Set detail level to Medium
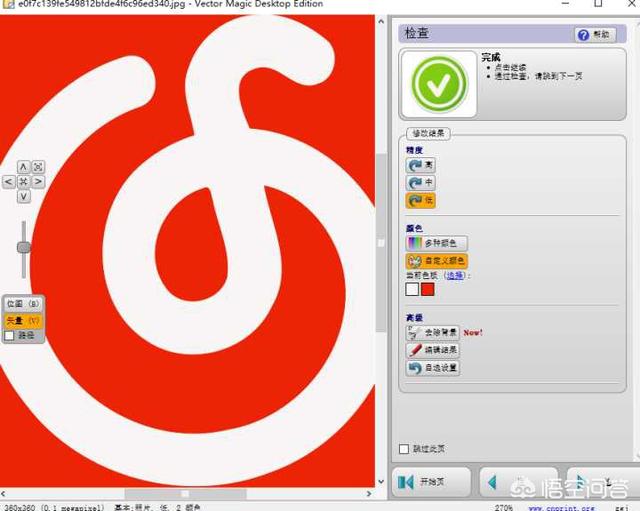Image resolution: width=640 pixels, height=511 pixels. [x=420, y=182]
